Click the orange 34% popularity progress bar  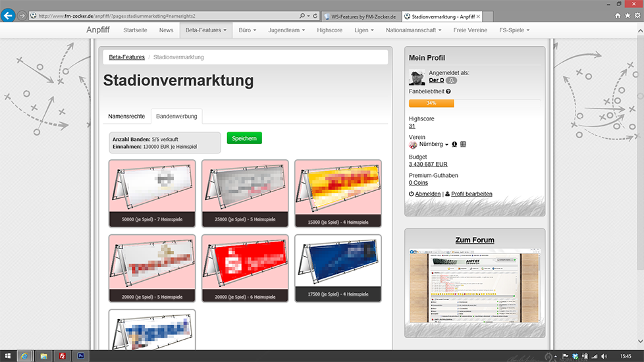[431, 103]
